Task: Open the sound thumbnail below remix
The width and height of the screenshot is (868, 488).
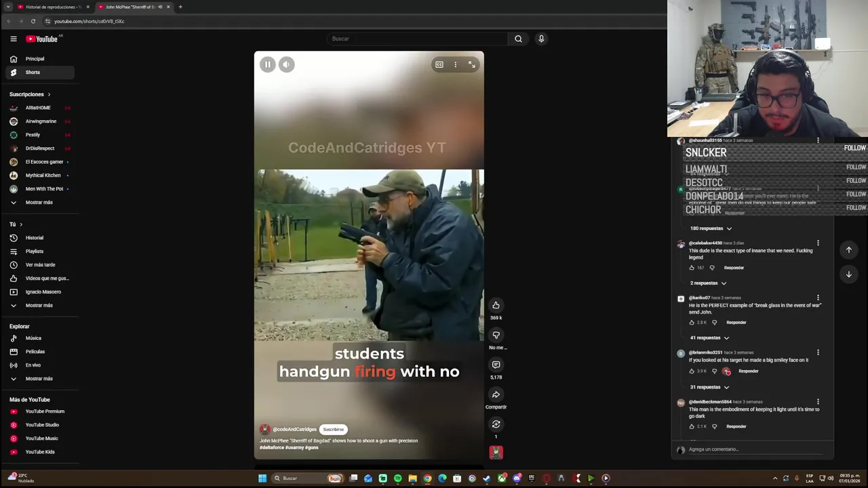Action: 496,452
